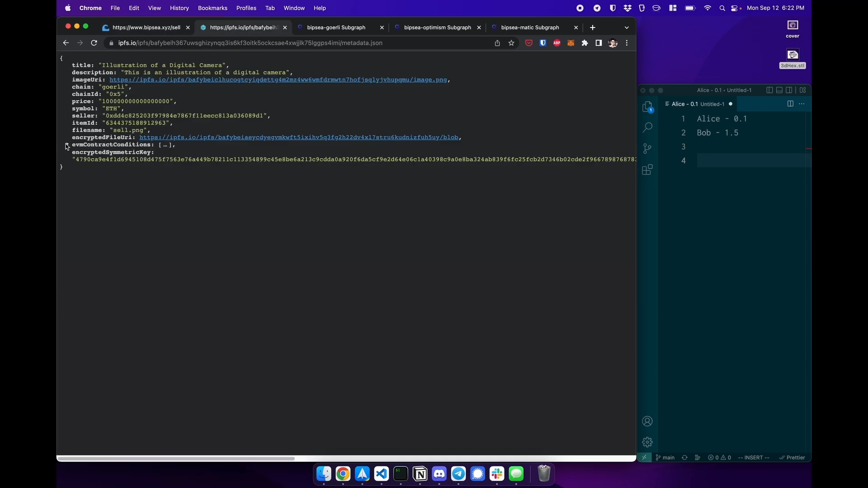Open Source Control icon in VS Code
Screen dimensions: 868x488
click(x=647, y=148)
